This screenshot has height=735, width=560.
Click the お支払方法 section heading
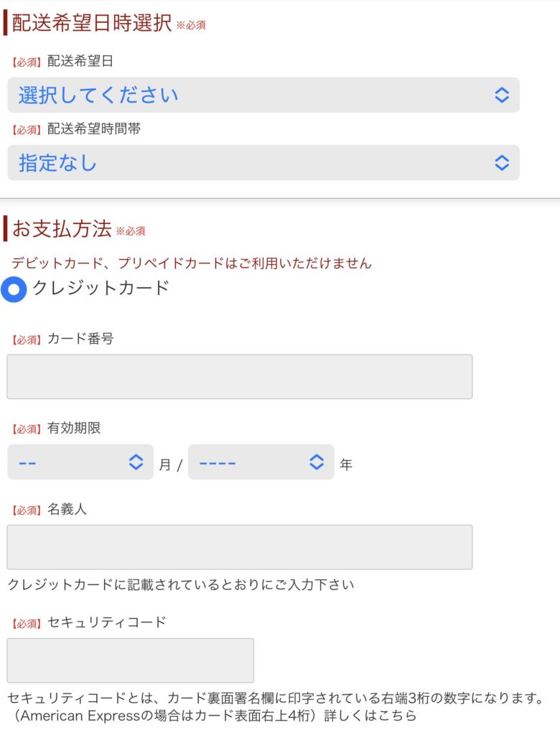[62, 229]
